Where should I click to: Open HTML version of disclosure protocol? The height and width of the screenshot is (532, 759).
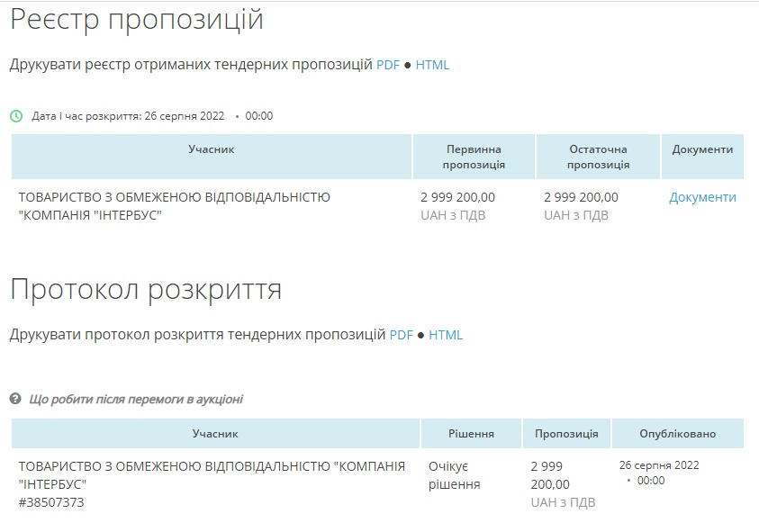coord(446,335)
